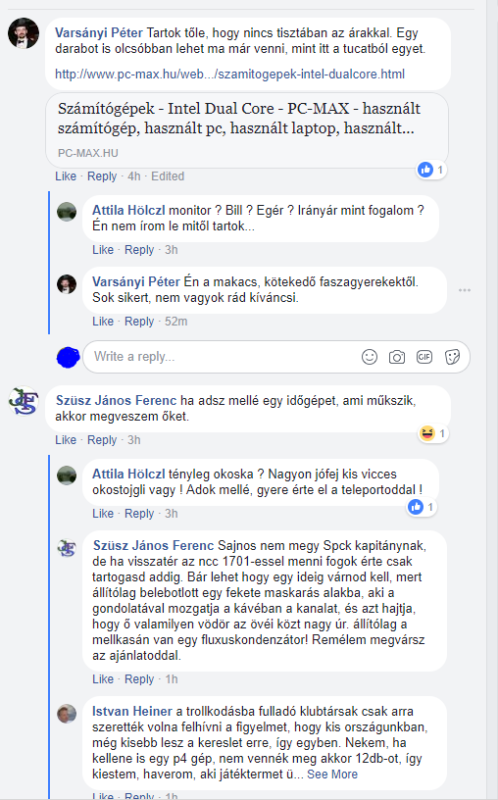Open Istvan Heiner's profile name
The height and width of the screenshot is (800, 498).
click(132, 711)
